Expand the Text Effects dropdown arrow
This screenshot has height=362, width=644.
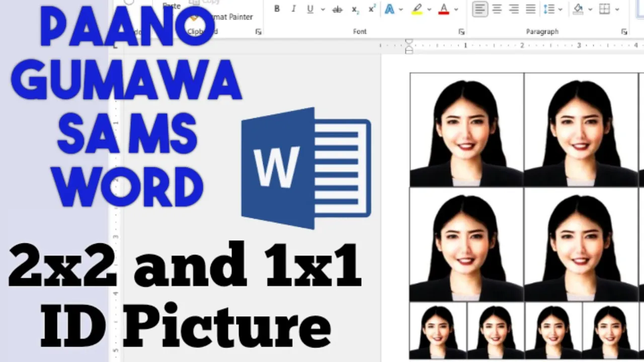pyautogui.click(x=401, y=9)
